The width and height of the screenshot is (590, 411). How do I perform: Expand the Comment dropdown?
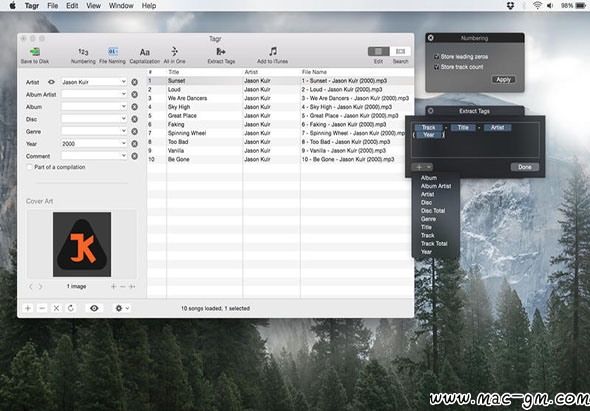click(x=123, y=155)
